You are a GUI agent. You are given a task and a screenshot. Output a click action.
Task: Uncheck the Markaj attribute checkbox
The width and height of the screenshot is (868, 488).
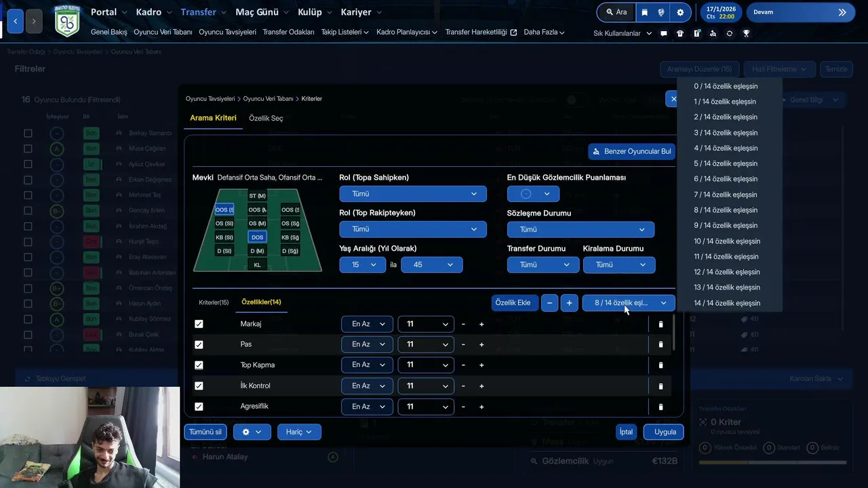coord(199,324)
